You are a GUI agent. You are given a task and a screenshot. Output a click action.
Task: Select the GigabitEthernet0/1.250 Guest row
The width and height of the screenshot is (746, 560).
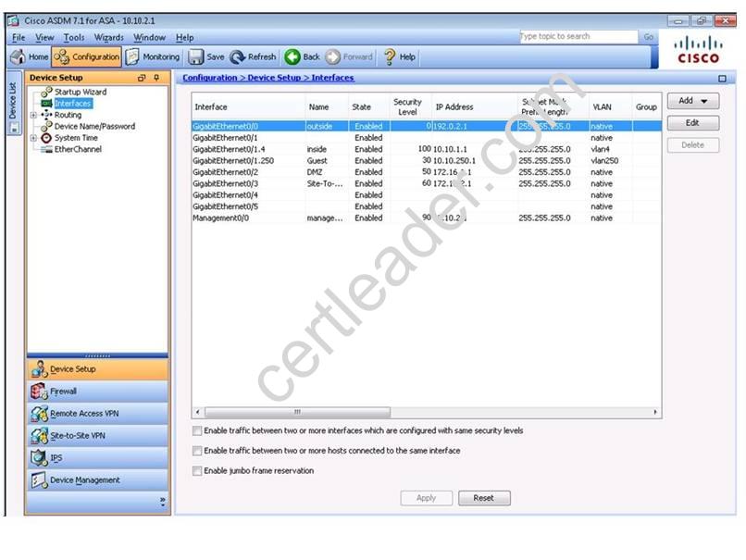click(427, 161)
